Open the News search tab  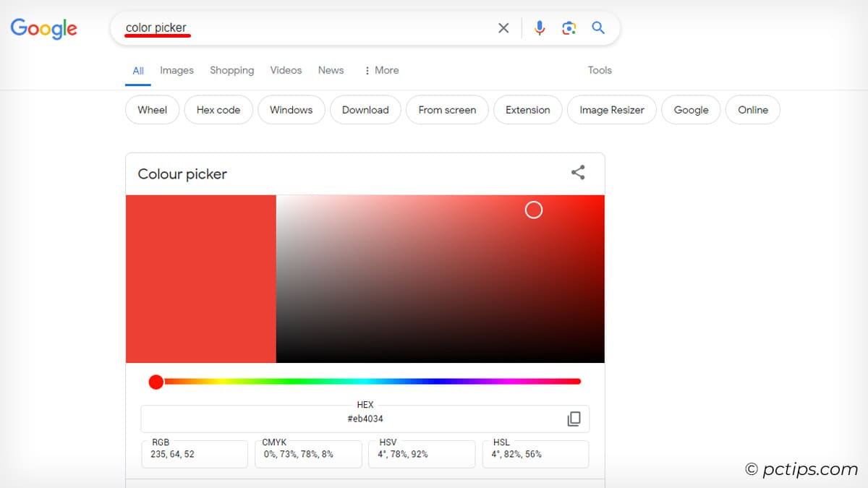pyautogui.click(x=331, y=70)
